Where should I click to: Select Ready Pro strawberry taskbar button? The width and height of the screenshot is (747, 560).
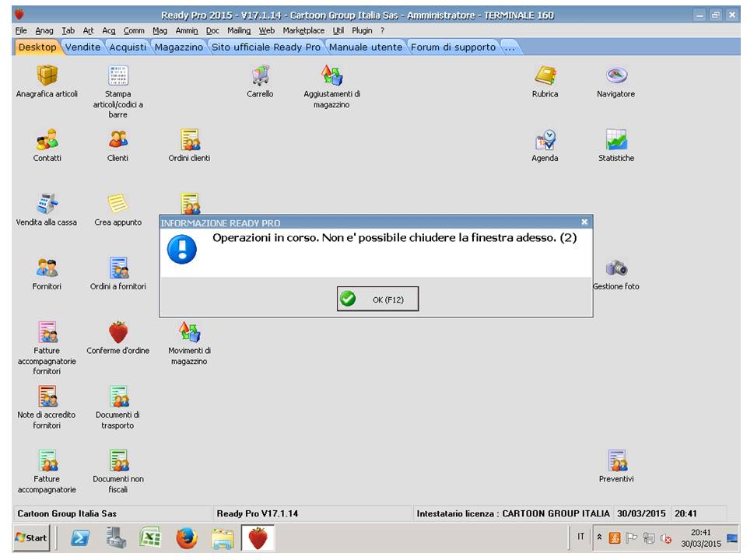pos(258,538)
